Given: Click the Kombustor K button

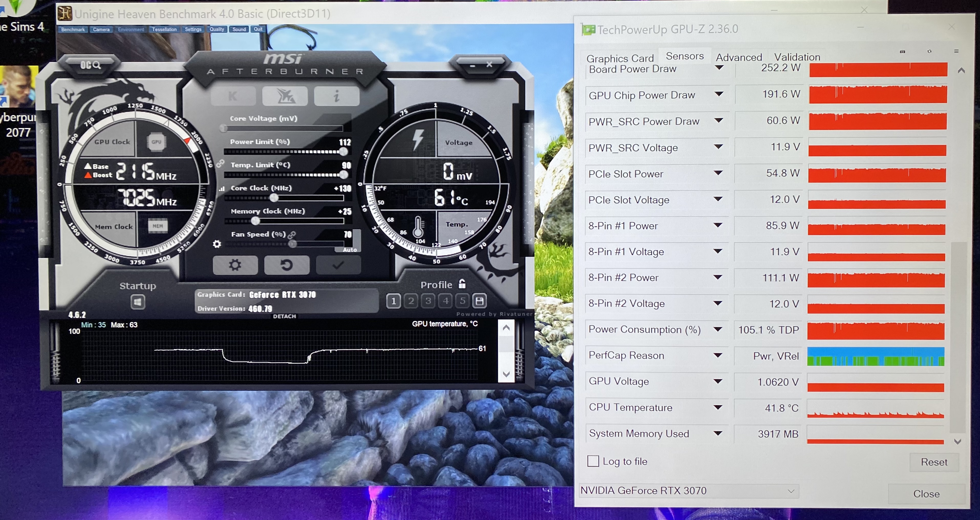Looking at the screenshot, I should 233,96.
